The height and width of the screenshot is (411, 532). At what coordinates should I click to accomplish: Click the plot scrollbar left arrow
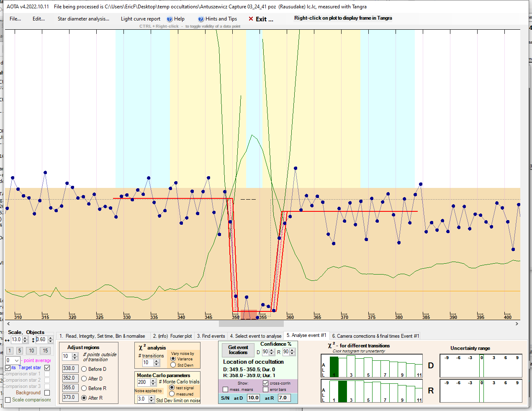tap(8, 324)
